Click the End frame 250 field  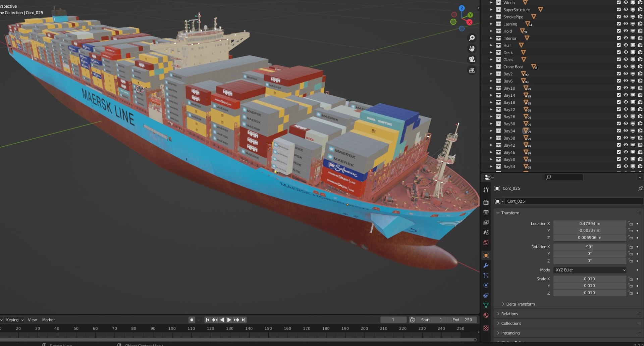(x=462, y=320)
